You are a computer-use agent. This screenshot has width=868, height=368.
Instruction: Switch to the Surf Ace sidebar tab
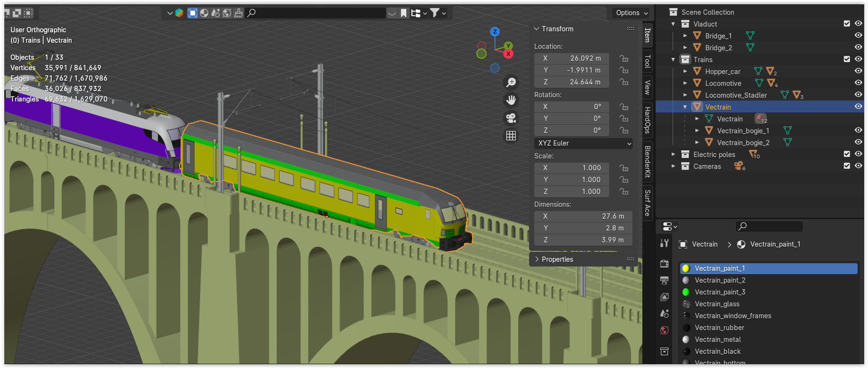coord(648,202)
